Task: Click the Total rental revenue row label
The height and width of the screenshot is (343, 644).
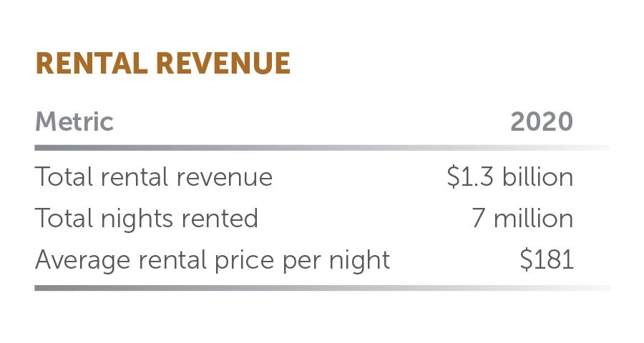Action: pos(154,177)
